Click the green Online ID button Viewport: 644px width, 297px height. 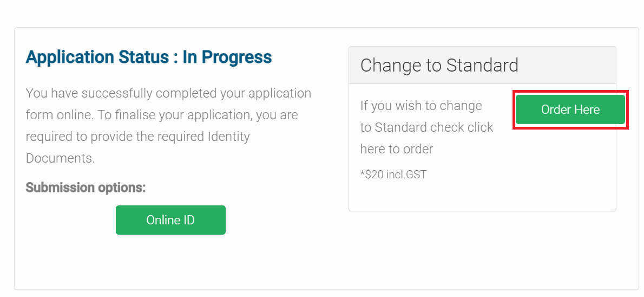[x=170, y=220]
